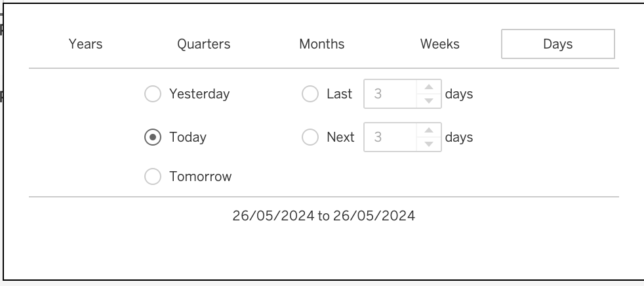Increase the Next days count with up arrow
The width and height of the screenshot is (644, 286).
[429, 131]
